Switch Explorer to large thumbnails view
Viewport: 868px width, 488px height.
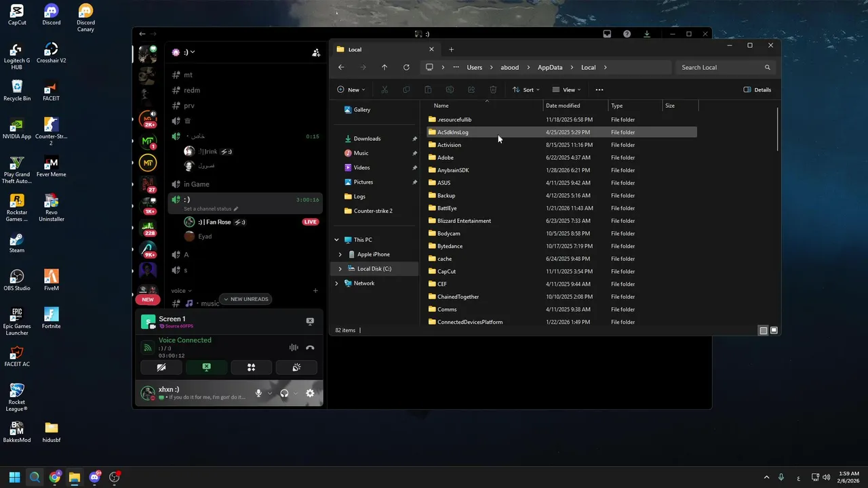coord(774,330)
